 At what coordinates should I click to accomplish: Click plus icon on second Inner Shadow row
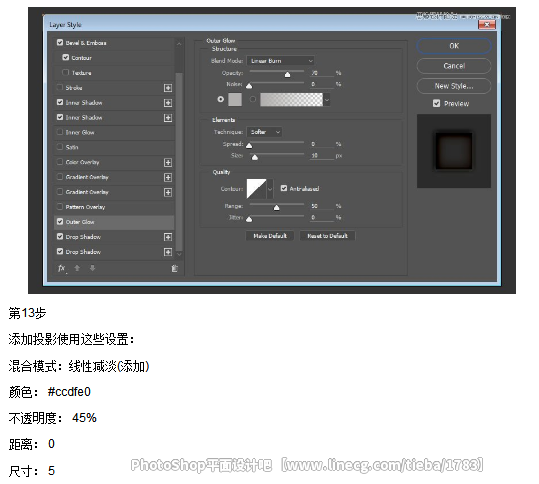(x=168, y=118)
